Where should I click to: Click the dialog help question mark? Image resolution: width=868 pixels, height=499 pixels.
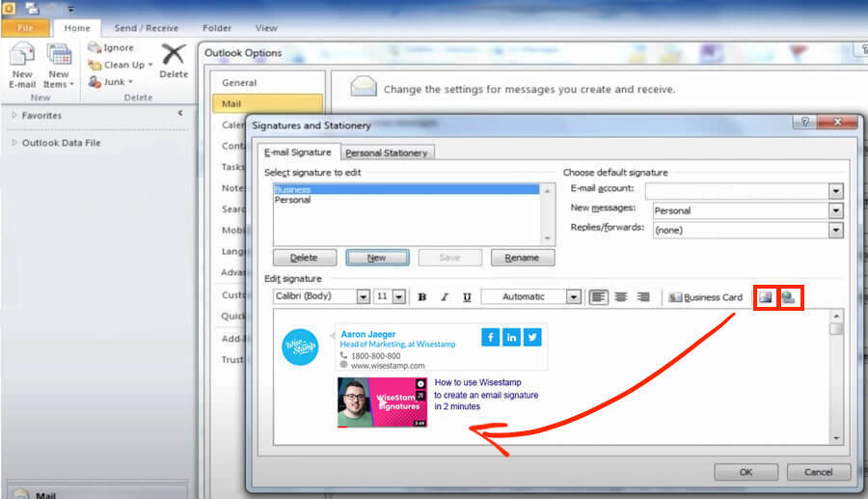pos(805,122)
